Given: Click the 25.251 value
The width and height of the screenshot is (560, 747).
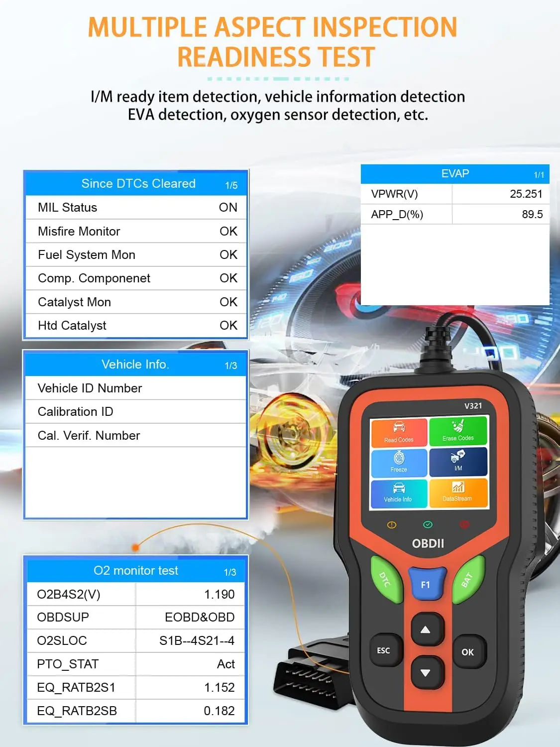Looking at the screenshot, I should tap(526, 194).
